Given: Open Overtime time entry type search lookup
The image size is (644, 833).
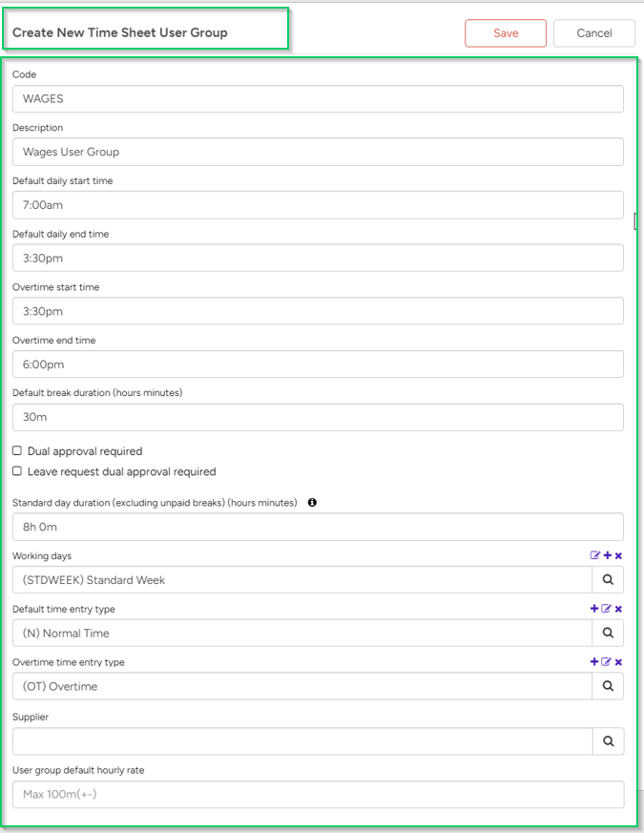Looking at the screenshot, I should [x=608, y=686].
